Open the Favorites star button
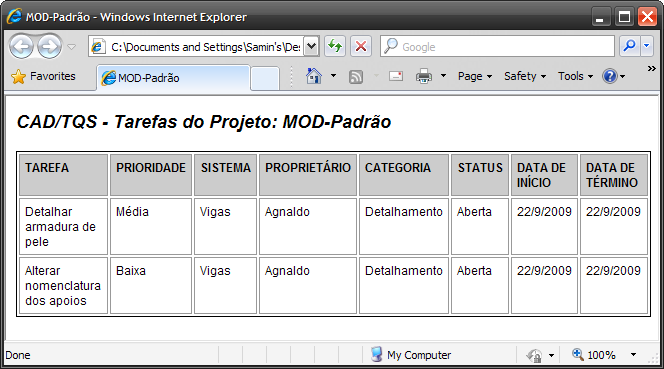 tap(43, 76)
